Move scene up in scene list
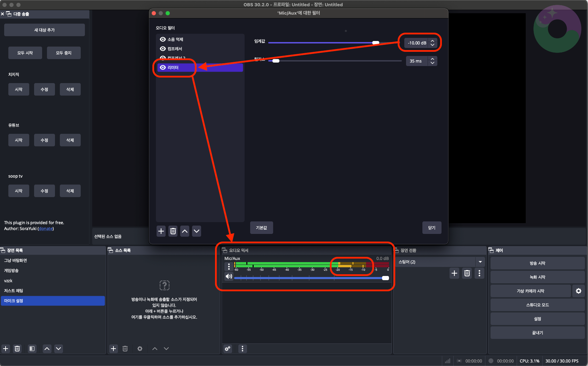The image size is (588, 366). point(47,349)
